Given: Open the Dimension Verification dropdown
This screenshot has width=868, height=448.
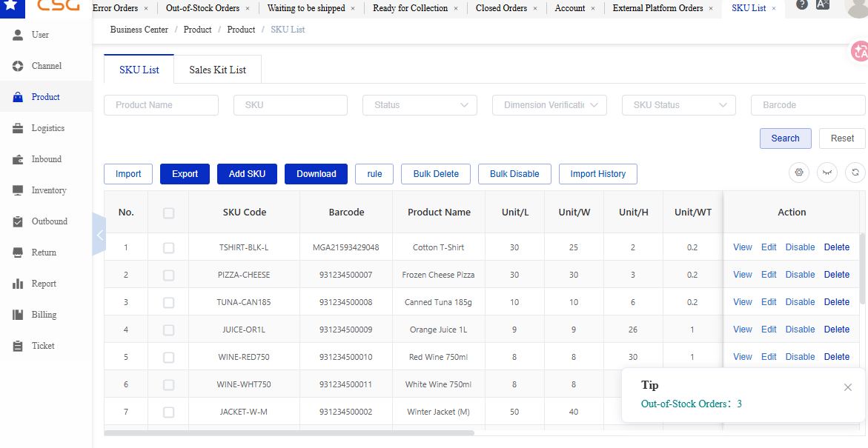Looking at the screenshot, I should tap(549, 105).
